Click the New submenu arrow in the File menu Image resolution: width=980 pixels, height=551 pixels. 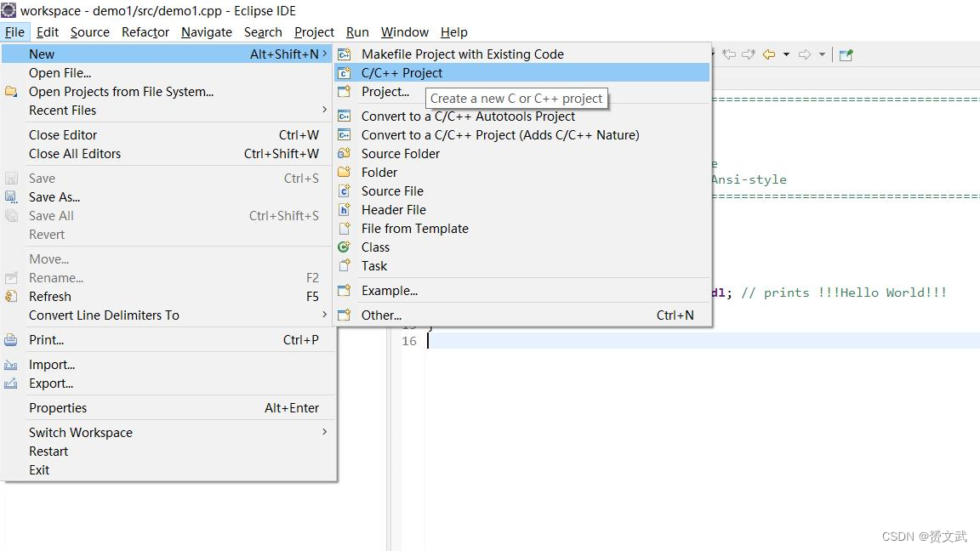coord(324,54)
